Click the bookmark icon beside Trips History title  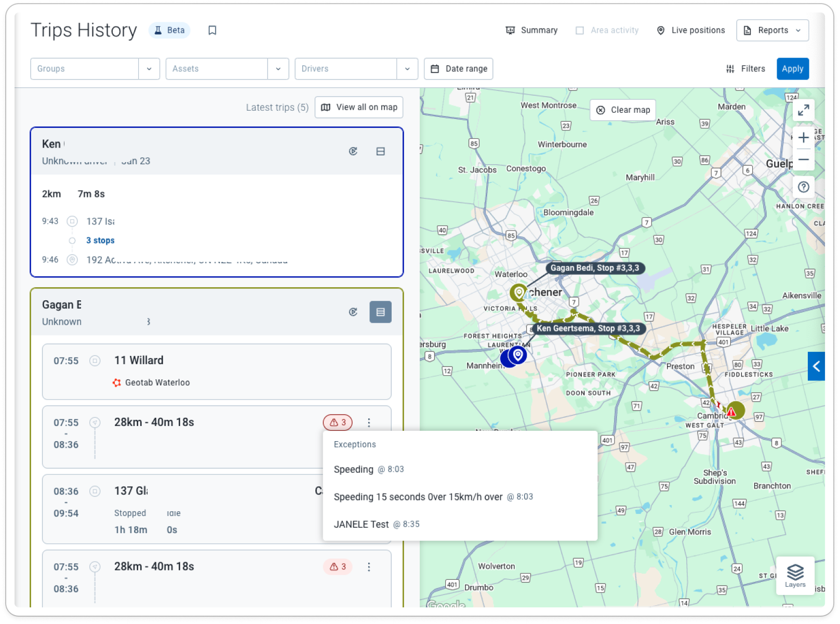tap(212, 30)
